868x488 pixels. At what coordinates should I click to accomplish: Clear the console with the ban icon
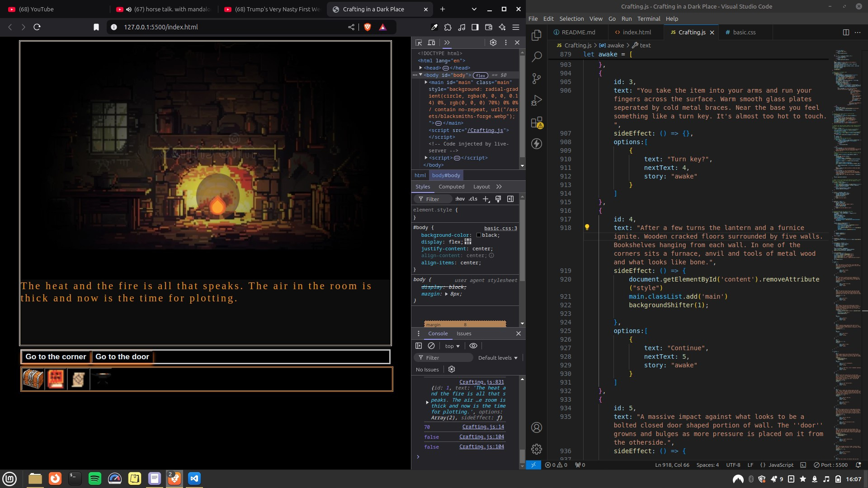(431, 346)
